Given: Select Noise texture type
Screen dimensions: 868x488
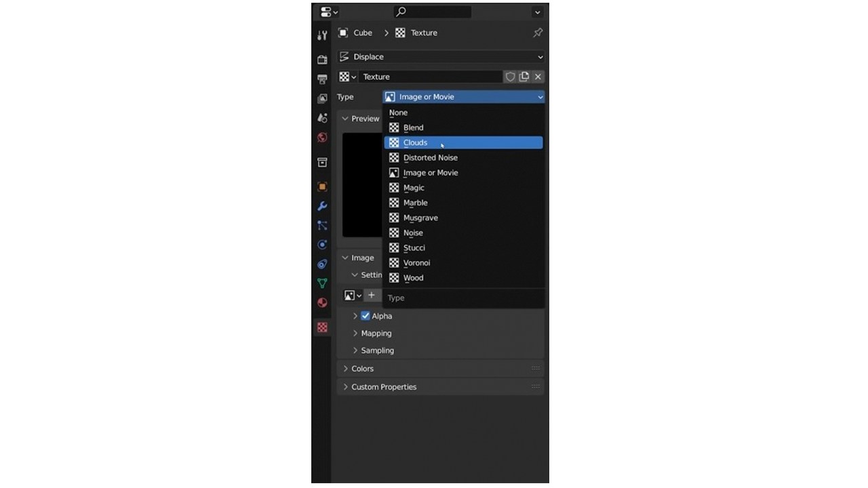Looking at the screenshot, I should pos(464,232).
